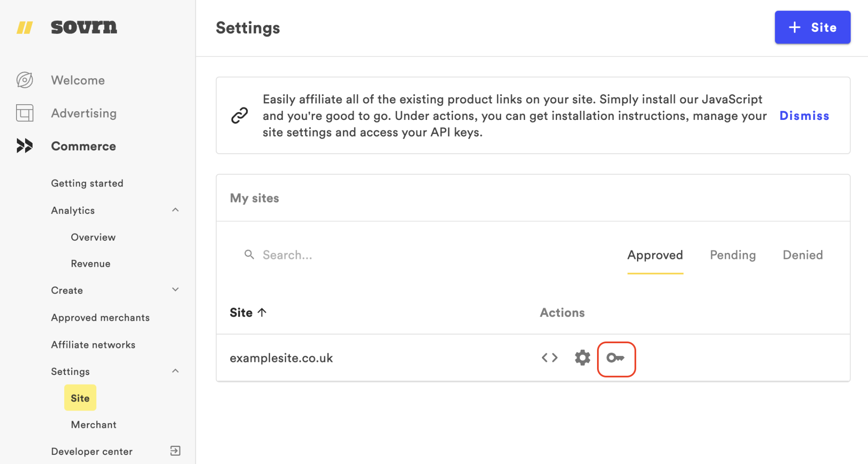This screenshot has height=464, width=868.
Task: Open site settings gear for examplesite.co.uk
Action: tap(582, 358)
